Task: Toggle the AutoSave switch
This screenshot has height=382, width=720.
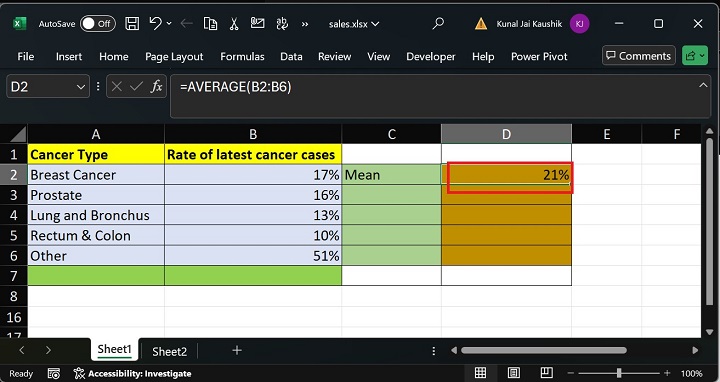Action: click(x=97, y=24)
